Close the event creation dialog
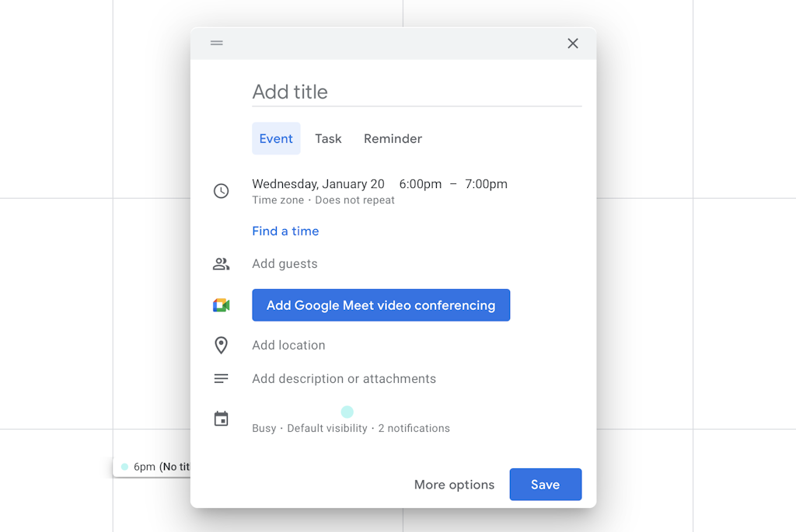This screenshot has height=532, width=796. (x=573, y=43)
